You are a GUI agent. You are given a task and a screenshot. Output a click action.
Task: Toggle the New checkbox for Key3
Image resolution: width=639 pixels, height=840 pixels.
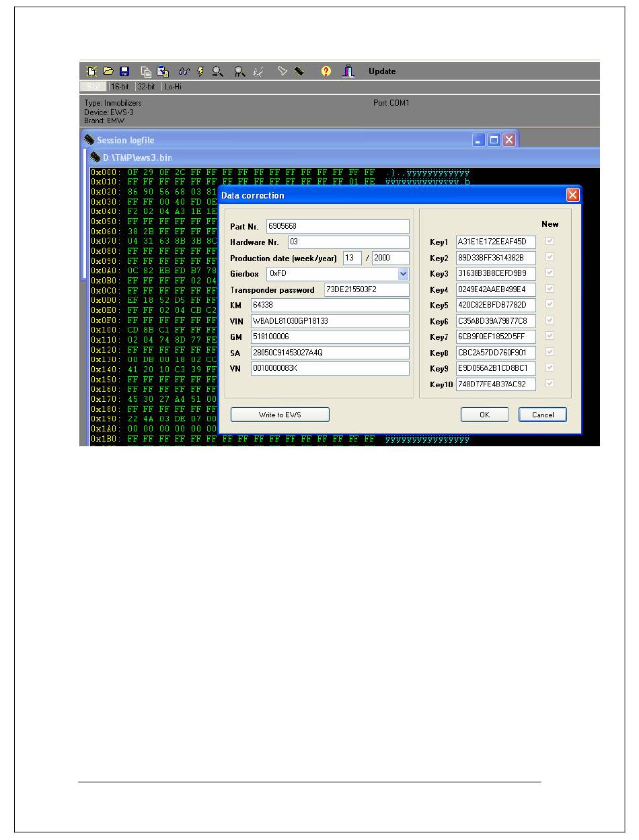[550, 273]
